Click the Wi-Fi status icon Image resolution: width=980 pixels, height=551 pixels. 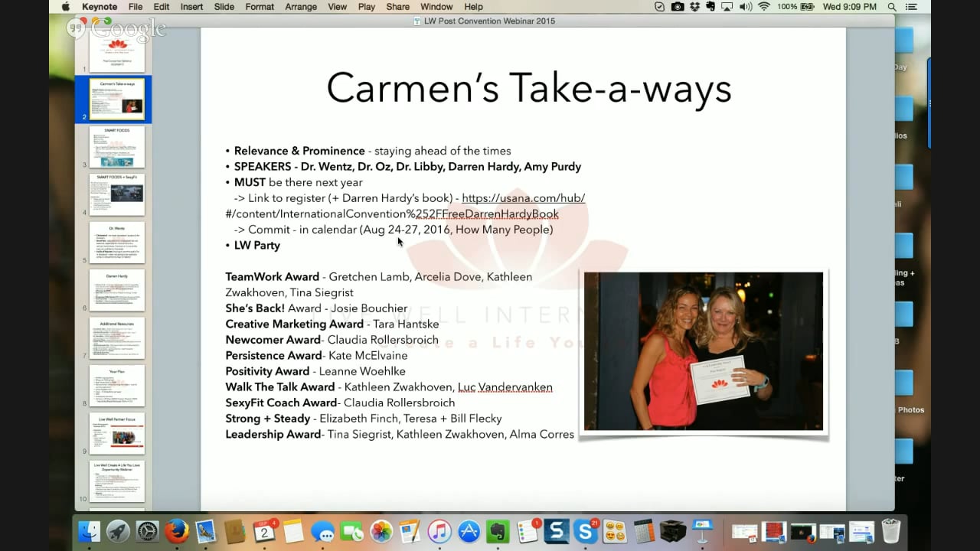point(764,7)
